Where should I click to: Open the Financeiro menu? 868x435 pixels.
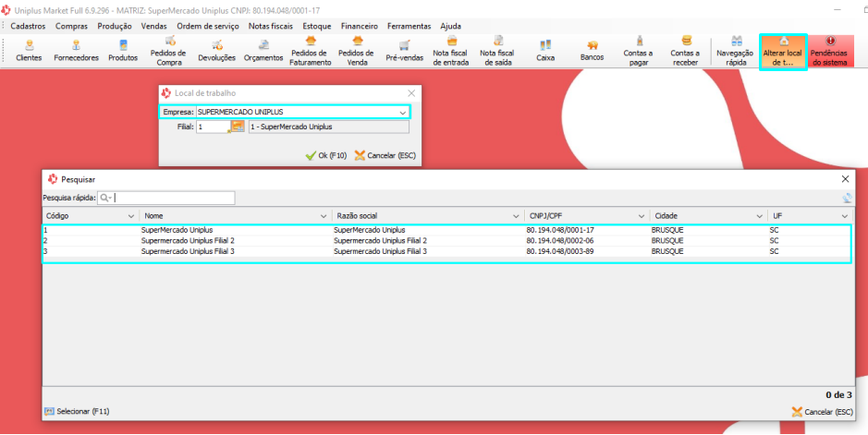(360, 26)
